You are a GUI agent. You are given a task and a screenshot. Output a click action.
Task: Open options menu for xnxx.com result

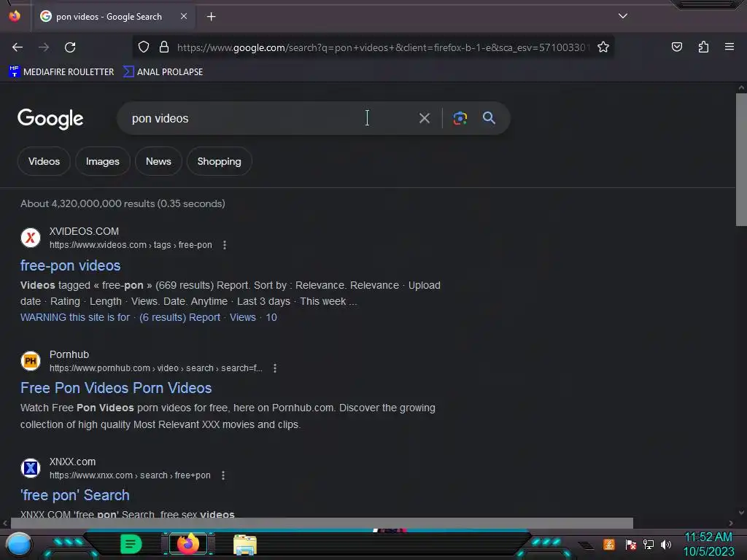point(223,475)
